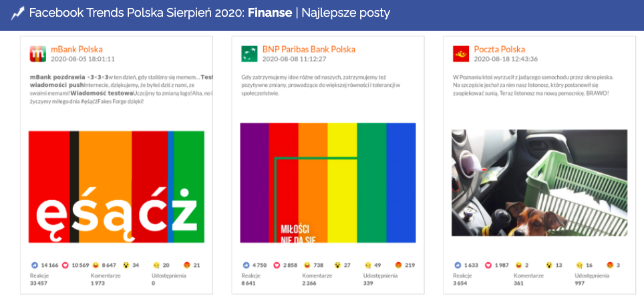Click the haha reaction icon on BNP Paribas post
Image resolution: width=644 pixels, height=305 pixels.
(x=309, y=266)
